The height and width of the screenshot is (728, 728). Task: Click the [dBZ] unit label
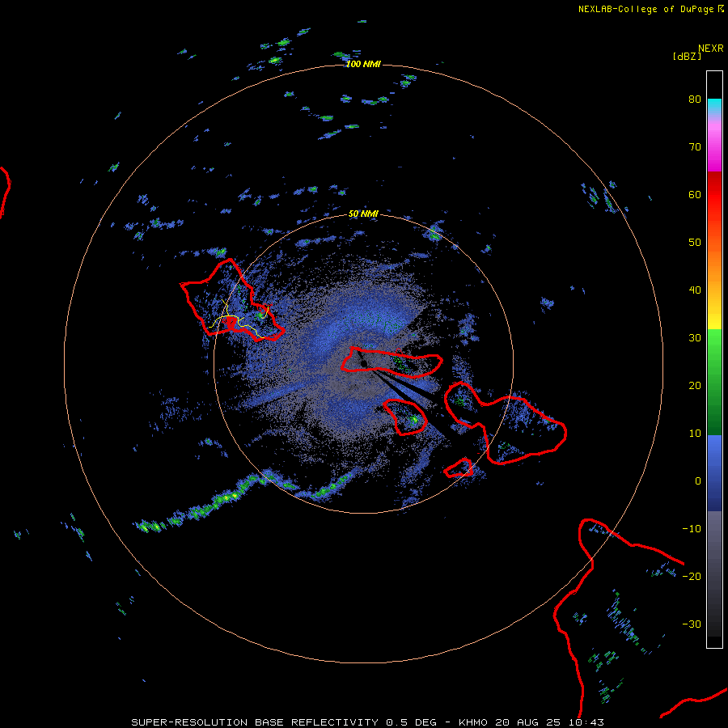[x=687, y=56]
